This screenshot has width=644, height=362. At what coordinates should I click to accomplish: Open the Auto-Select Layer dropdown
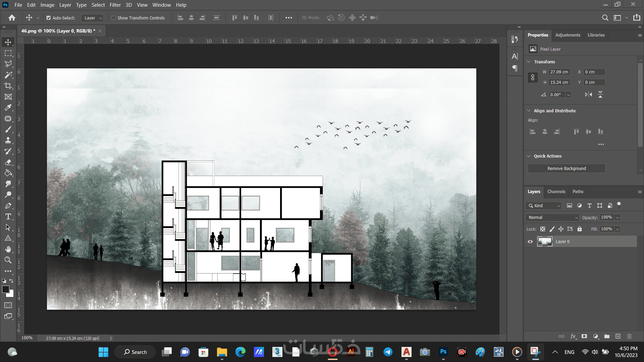pyautogui.click(x=93, y=18)
